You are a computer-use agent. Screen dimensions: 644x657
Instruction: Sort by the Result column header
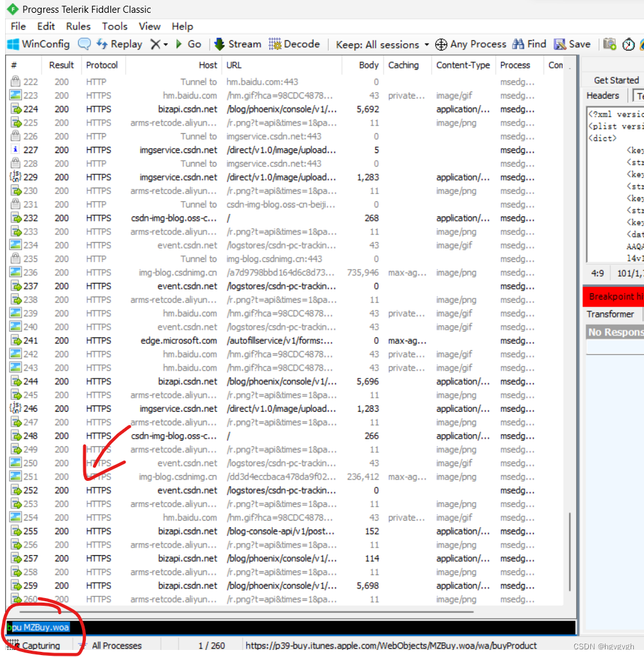(62, 65)
